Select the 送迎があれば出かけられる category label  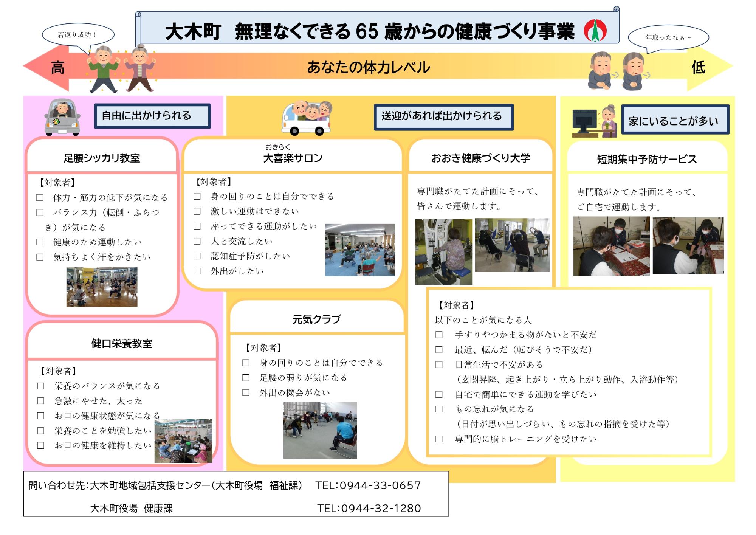(x=444, y=117)
